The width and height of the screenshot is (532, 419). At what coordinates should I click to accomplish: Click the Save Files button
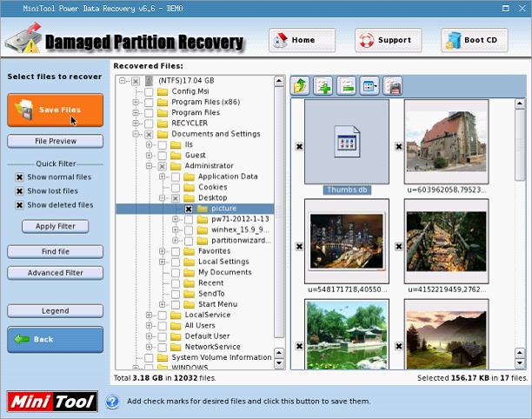[56, 110]
